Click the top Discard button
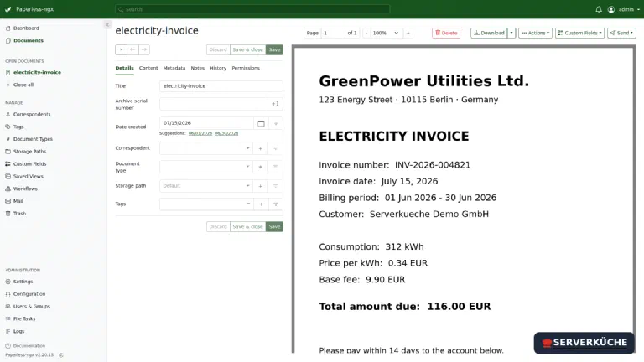This screenshot has width=644, height=362. coord(218,49)
